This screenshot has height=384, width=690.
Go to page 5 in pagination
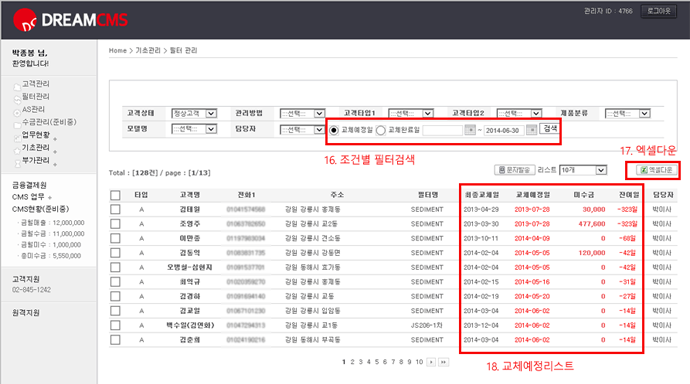(x=377, y=362)
